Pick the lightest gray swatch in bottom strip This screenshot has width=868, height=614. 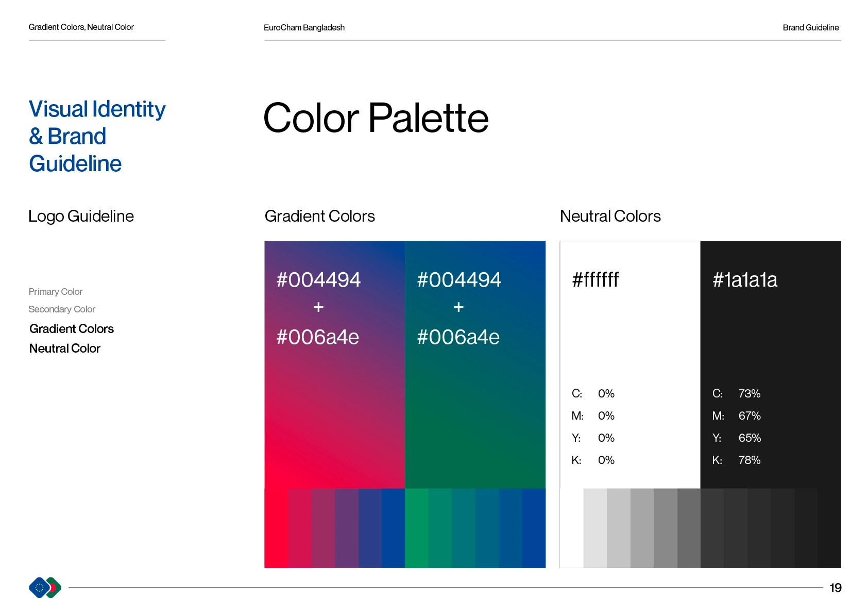coord(595,528)
